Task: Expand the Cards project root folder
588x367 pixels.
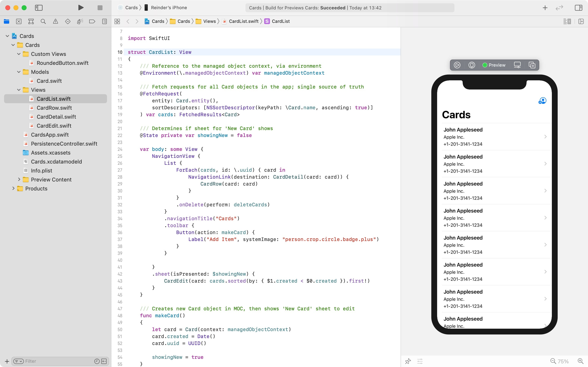Action: coord(7,36)
